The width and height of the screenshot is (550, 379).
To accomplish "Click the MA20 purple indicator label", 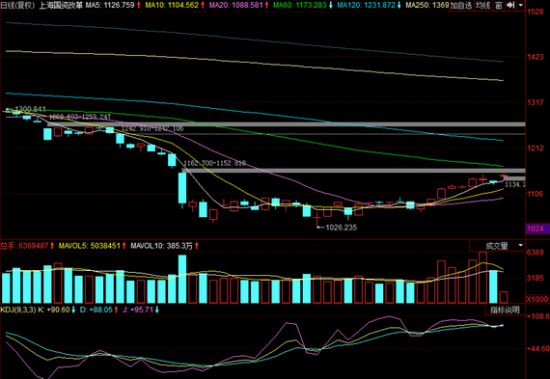I will tap(239, 5).
